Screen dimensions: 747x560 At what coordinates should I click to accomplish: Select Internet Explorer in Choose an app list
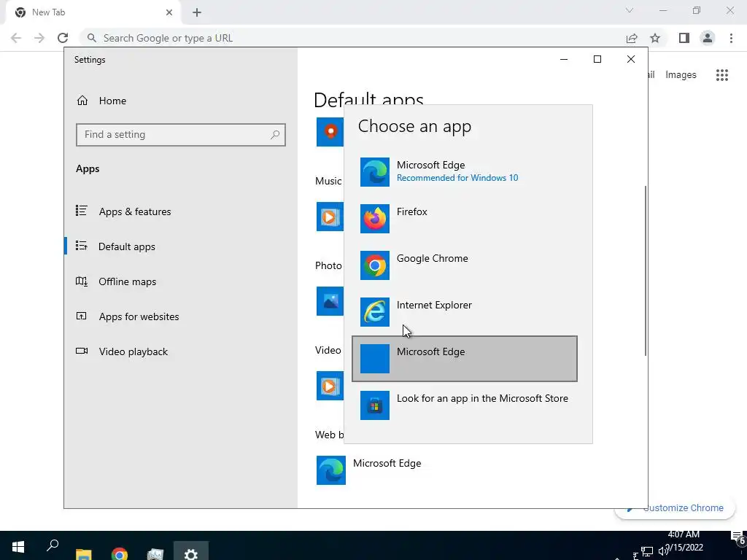point(465,312)
